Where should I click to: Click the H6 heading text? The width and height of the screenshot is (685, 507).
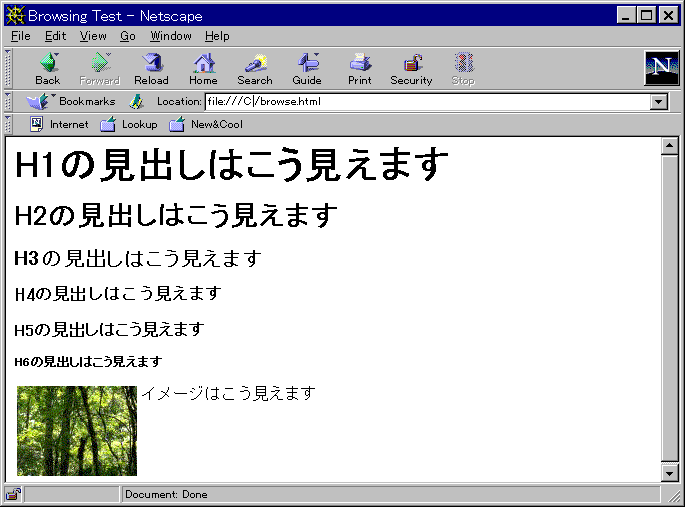click(88, 362)
